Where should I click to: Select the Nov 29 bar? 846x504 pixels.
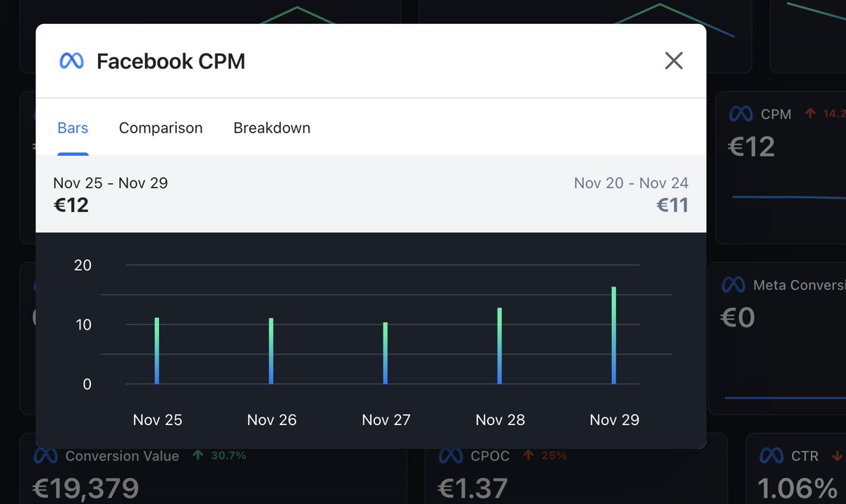(x=614, y=336)
